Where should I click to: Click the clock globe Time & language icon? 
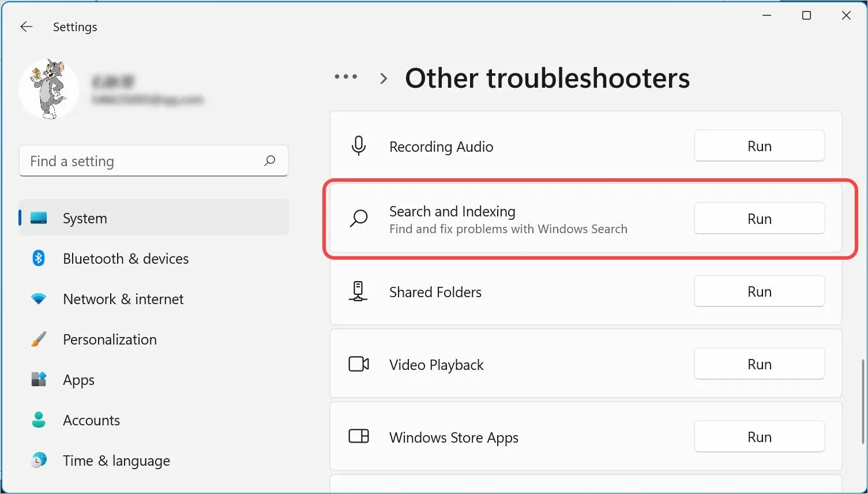[39, 460]
